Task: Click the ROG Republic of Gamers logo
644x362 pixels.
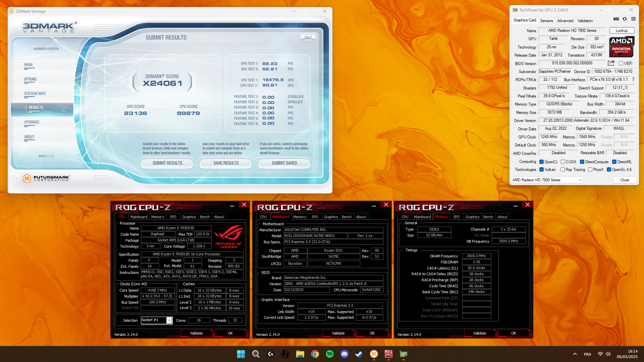Action: pos(229,237)
